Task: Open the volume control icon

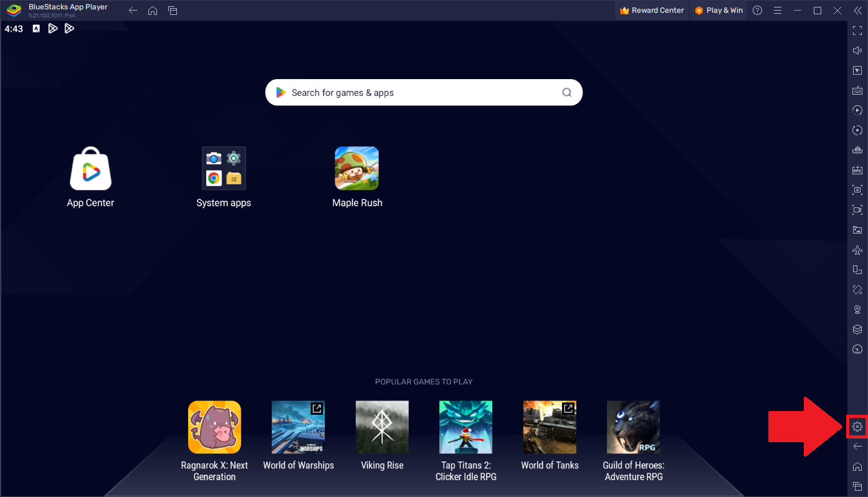Action: click(857, 50)
